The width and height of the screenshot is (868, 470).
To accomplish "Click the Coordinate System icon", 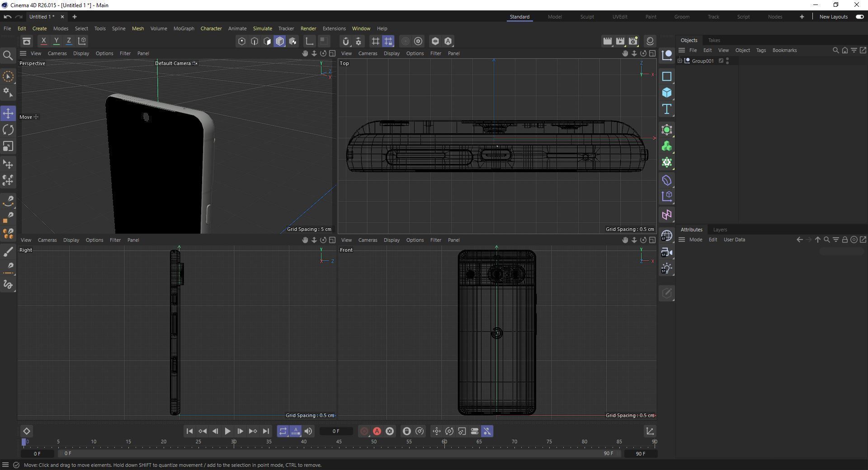I will point(82,41).
